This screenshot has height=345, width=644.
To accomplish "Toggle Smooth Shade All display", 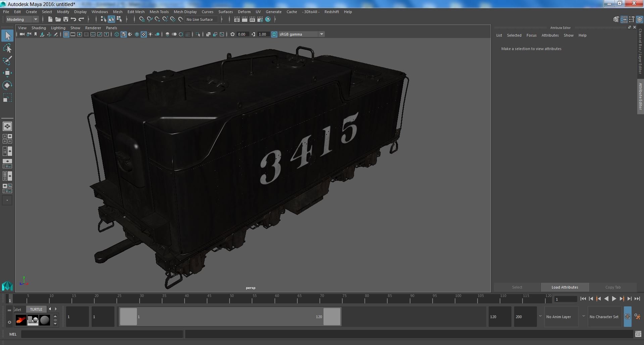I will [123, 34].
